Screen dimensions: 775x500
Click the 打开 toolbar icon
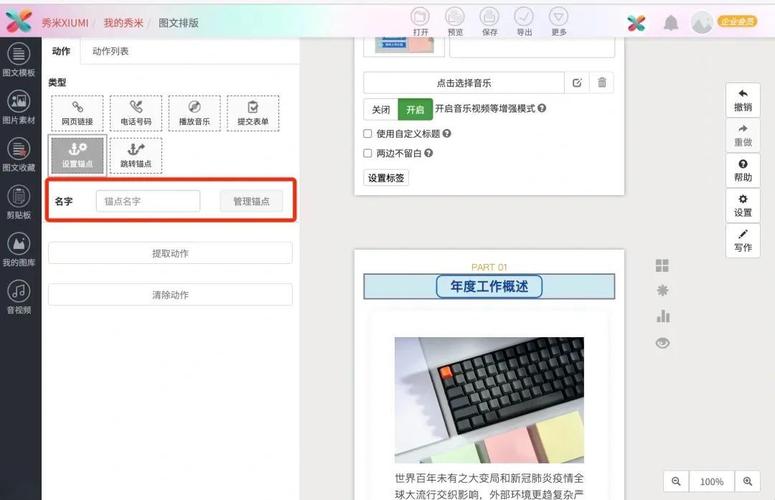point(420,22)
